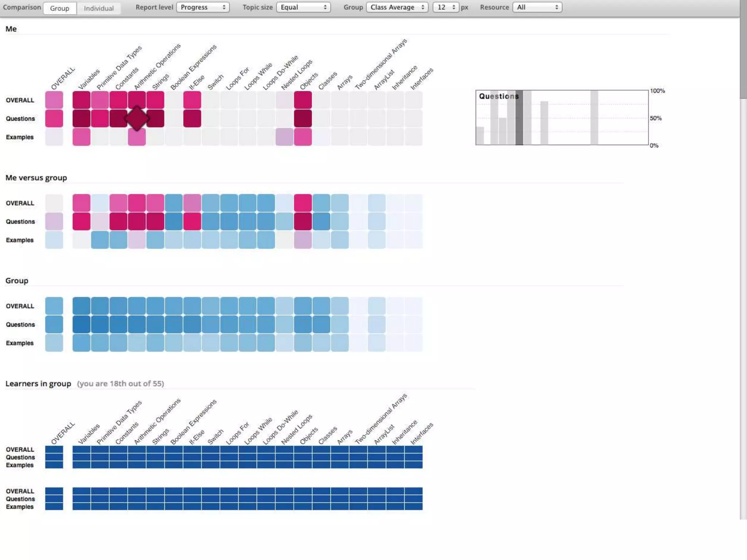Open the Topic size Equal dropdown

[x=303, y=7]
